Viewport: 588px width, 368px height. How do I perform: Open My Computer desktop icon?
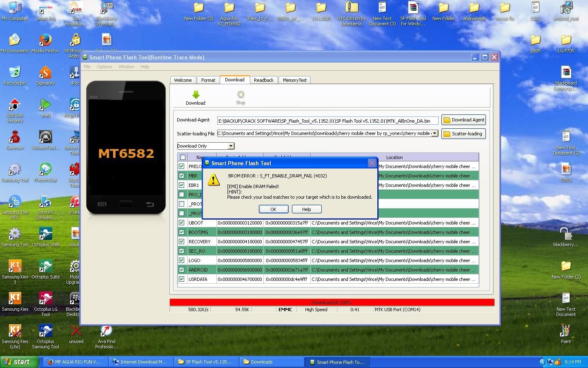[15, 11]
